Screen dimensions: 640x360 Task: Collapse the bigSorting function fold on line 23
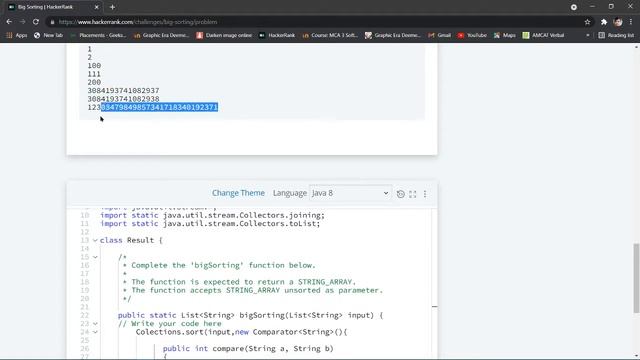[x=95, y=324]
